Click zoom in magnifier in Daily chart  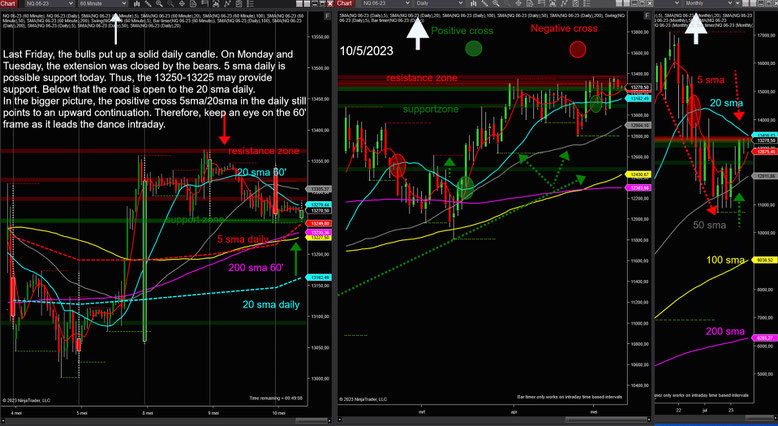496,3
